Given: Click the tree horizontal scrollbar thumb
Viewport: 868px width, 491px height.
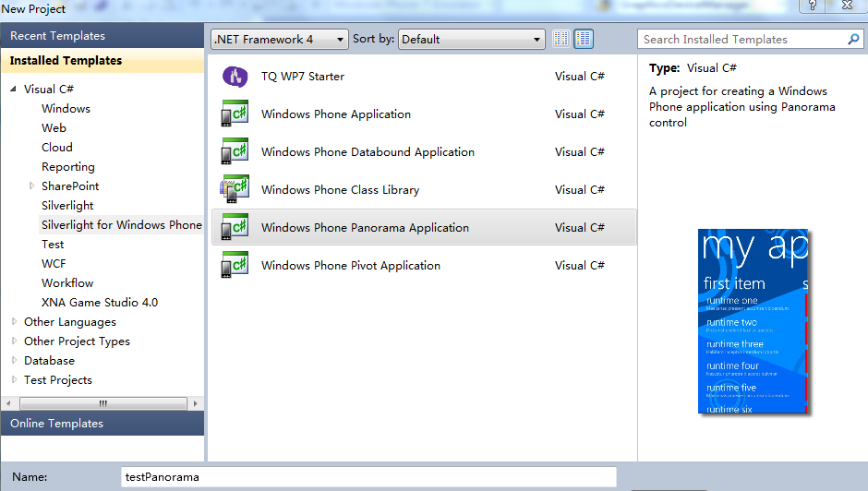Looking at the screenshot, I should coord(103,403).
